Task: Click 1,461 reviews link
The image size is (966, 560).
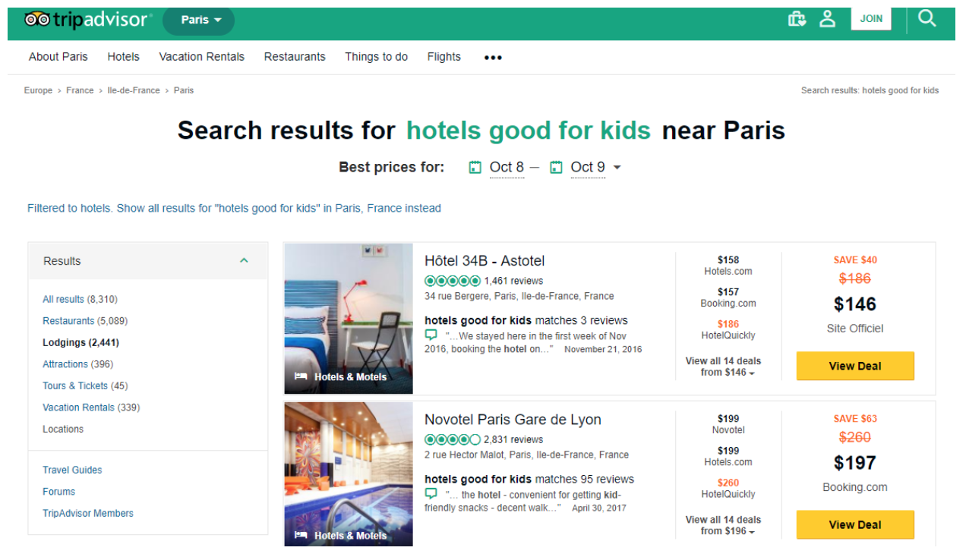Action: tap(514, 281)
